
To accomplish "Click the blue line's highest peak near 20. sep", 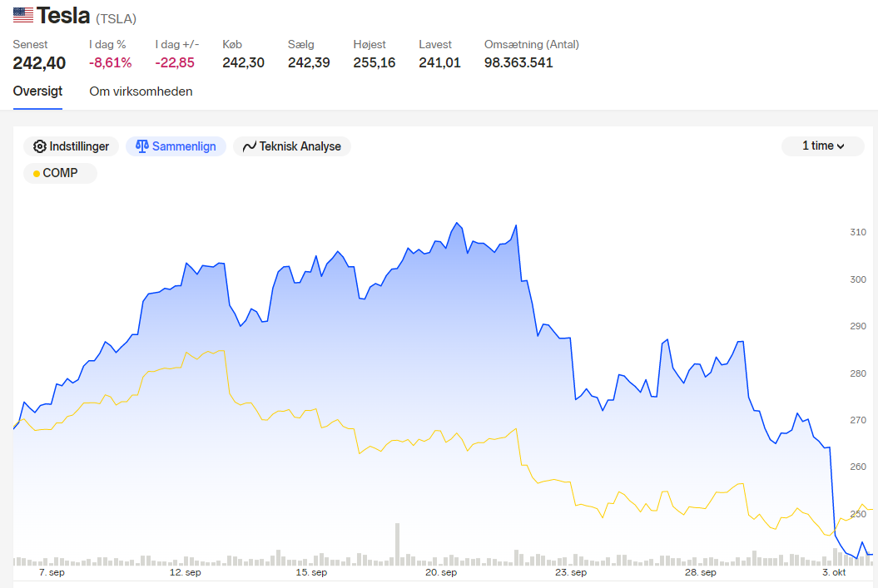I will pos(457,223).
